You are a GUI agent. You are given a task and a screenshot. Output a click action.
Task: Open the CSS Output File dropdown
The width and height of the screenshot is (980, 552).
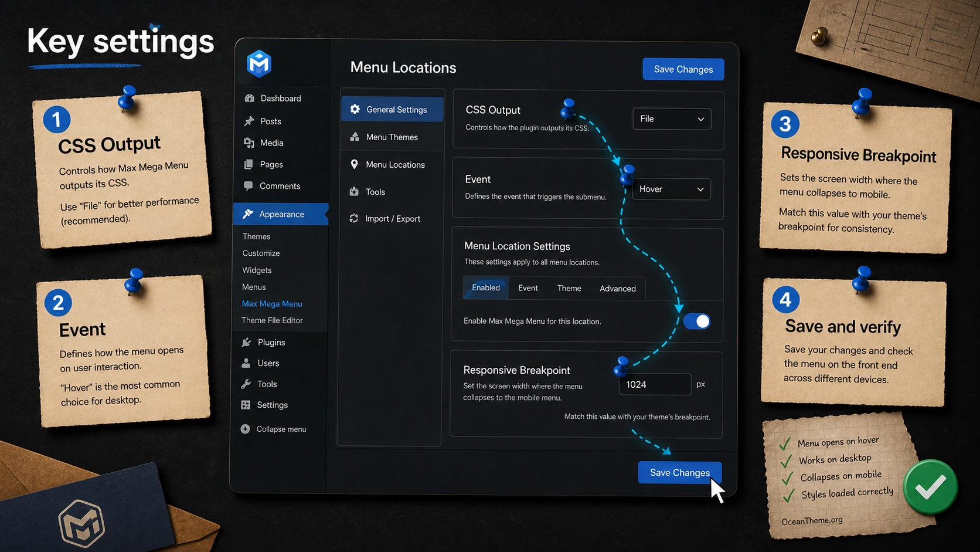672,119
